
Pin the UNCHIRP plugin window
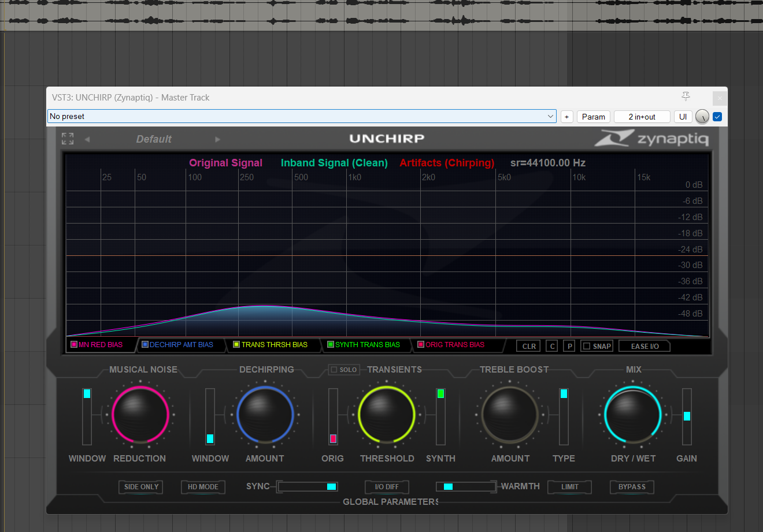point(686,96)
